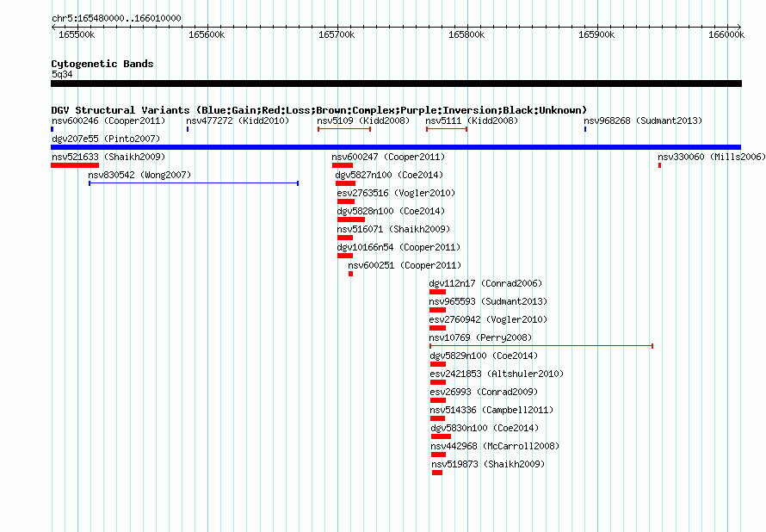Click the long red nsv10769 span line

click(x=541, y=346)
